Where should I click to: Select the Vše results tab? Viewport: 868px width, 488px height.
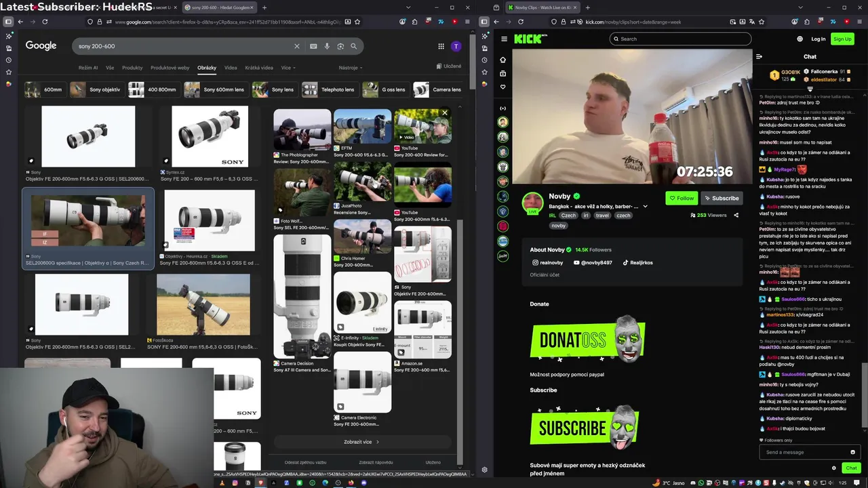(110, 68)
